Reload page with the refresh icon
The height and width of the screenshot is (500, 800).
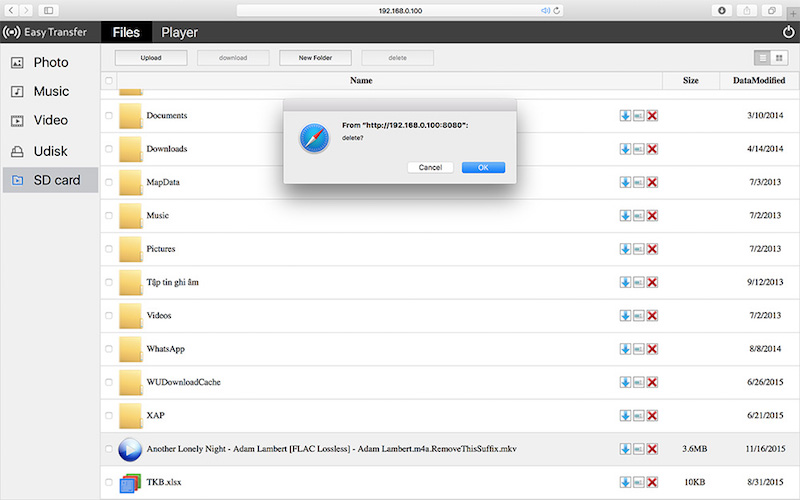pos(557,10)
